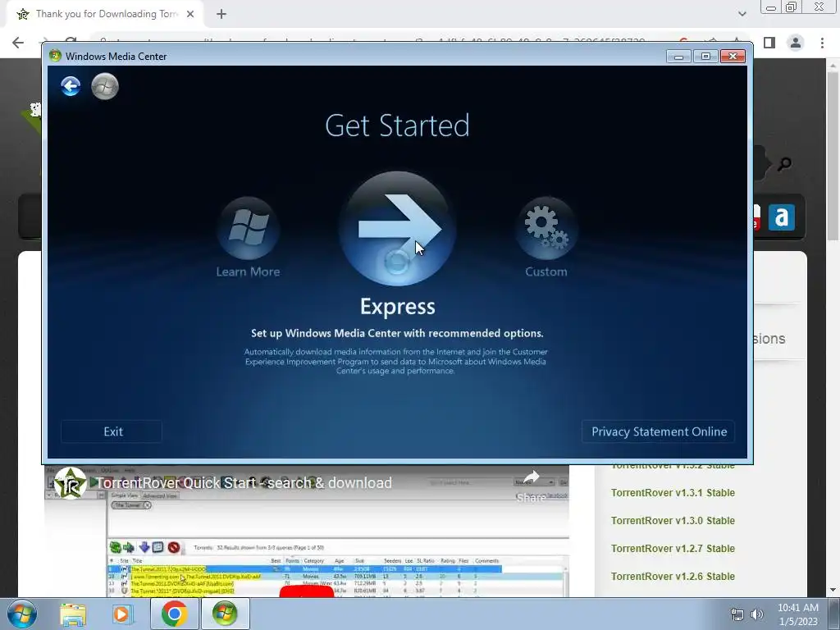This screenshot has height=630, width=840.
Task: Close the Windows Media Center window
Action: (x=733, y=57)
